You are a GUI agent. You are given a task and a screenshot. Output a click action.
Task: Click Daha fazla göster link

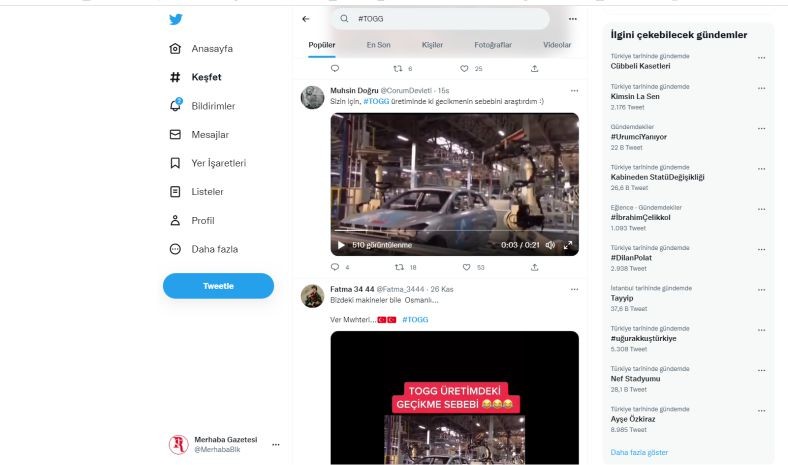pos(639,452)
